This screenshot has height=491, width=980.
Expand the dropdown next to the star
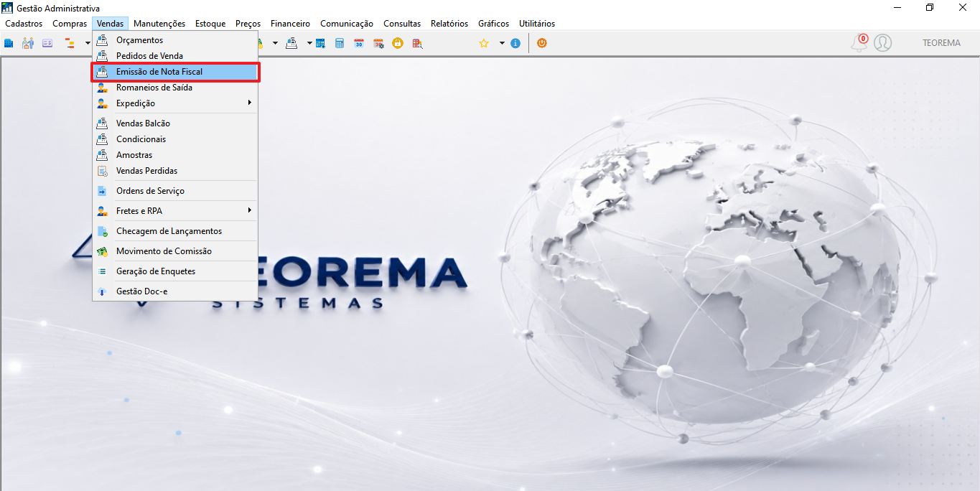(x=502, y=44)
